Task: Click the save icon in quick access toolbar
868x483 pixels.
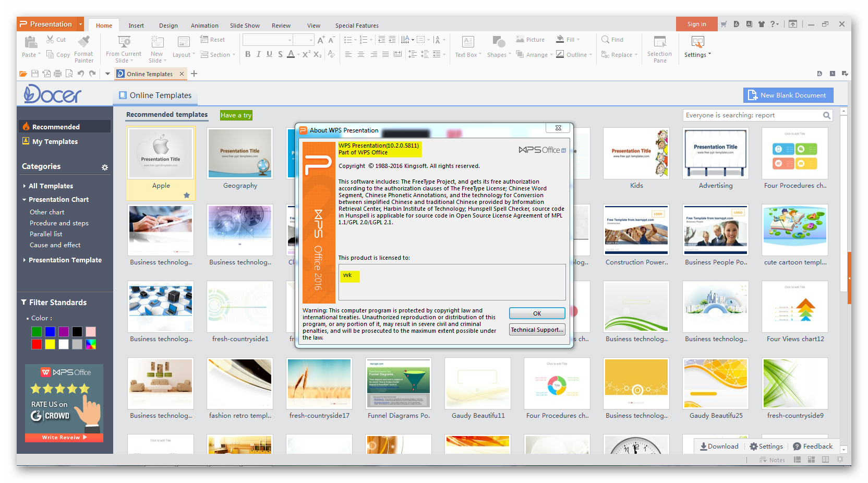Action: click(x=35, y=74)
